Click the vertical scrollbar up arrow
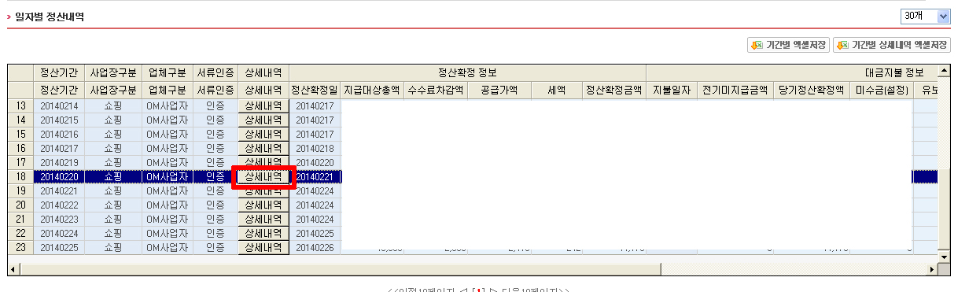The image size is (980, 292). 945,71
